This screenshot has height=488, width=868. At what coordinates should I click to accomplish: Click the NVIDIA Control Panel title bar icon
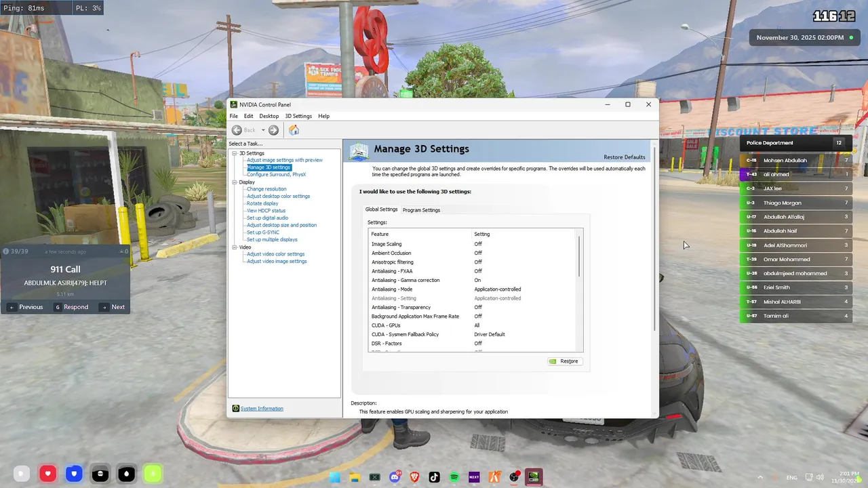(x=234, y=104)
